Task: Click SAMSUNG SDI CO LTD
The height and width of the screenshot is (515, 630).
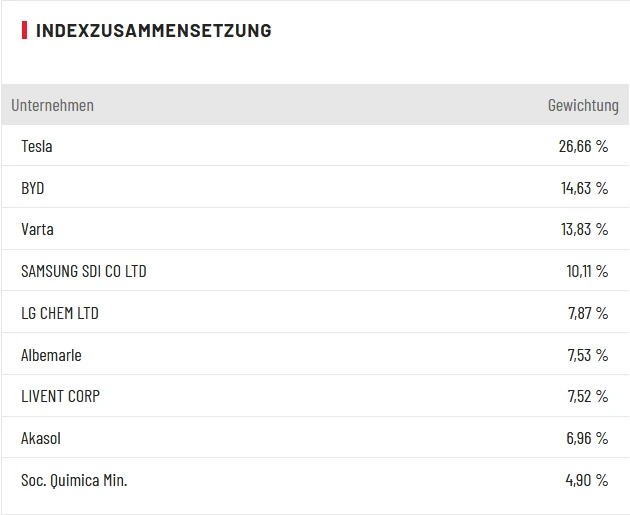Action: coord(83,271)
